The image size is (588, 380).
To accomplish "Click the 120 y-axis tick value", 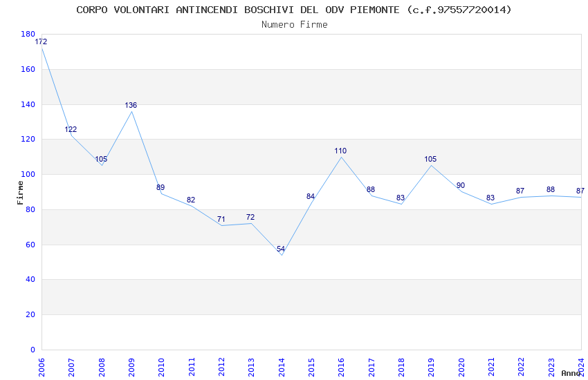I will 28,139.
